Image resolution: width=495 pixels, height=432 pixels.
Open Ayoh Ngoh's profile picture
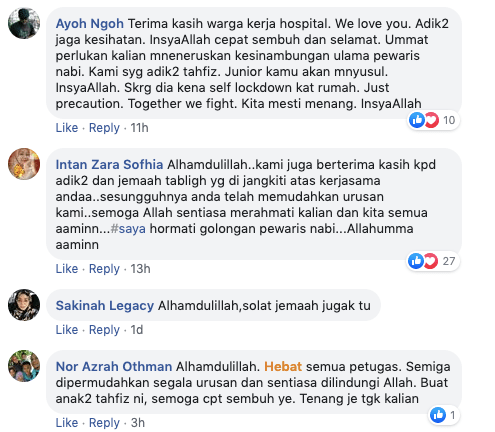24,23
